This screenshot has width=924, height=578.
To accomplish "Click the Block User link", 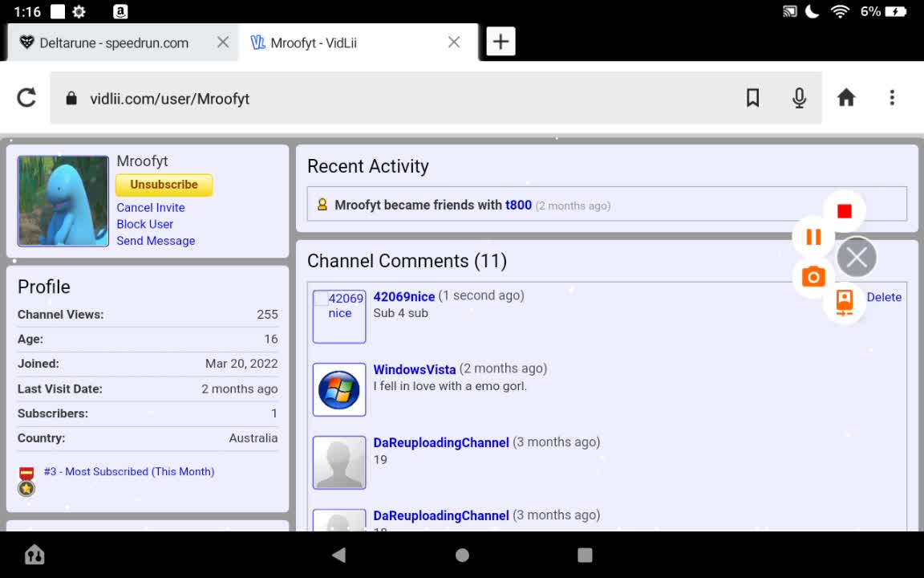I will pyautogui.click(x=144, y=224).
